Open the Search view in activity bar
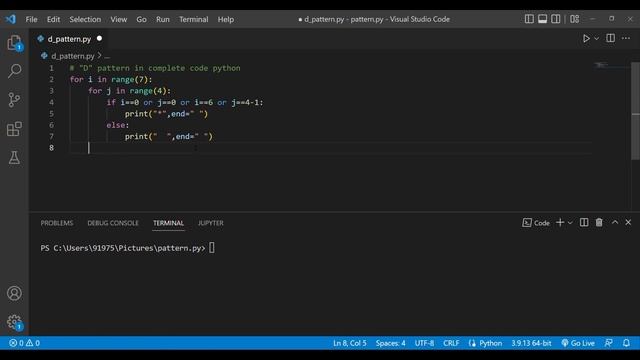This screenshot has width=640, height=360. pos(14,71)
